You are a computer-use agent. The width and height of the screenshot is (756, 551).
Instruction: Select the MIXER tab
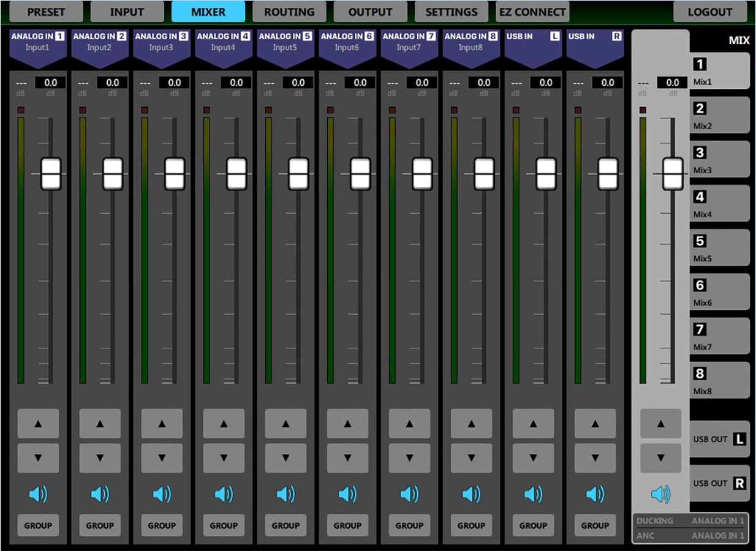tap(208, 12)
